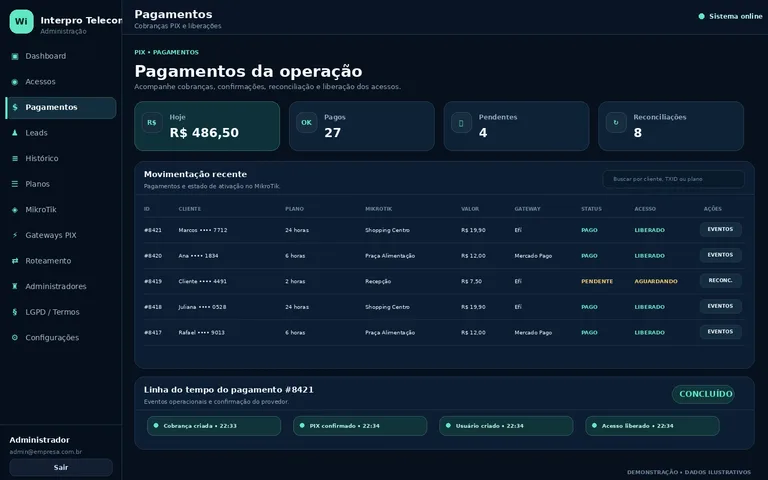The image size is (768, 480).
Task: Click Eventos button for payment #8418
Action: pos(720,306)
